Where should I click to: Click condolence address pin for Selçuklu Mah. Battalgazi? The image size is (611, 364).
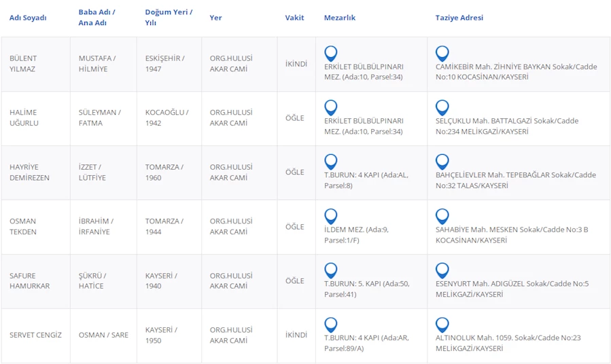[x=442, y=107]
